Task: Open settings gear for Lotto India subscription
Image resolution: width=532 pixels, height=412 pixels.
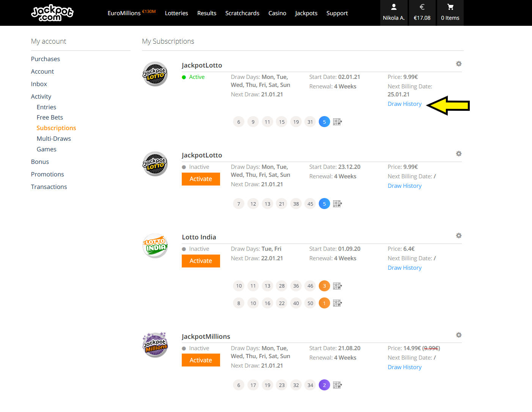Action: click(459, 236)
